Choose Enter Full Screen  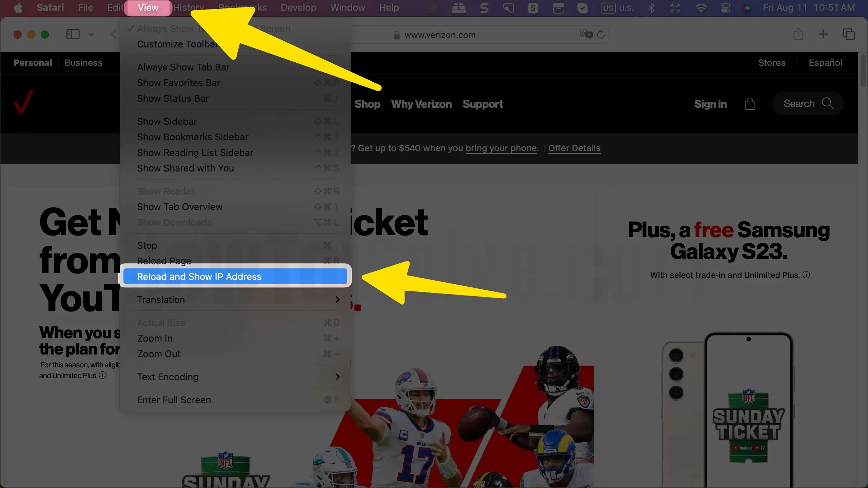click(235, 400)
